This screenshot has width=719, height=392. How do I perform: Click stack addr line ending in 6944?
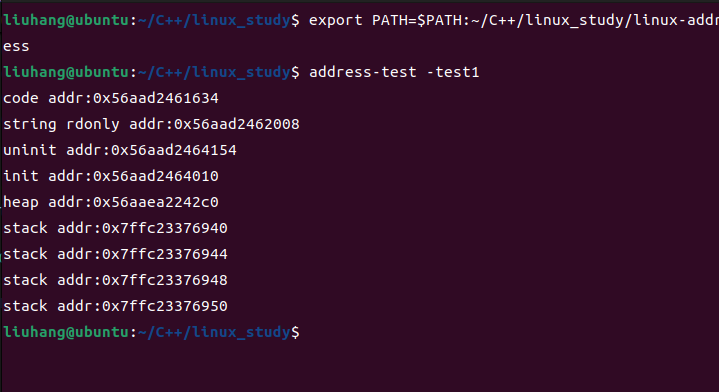pyautogui.click(x=116, y=254)
